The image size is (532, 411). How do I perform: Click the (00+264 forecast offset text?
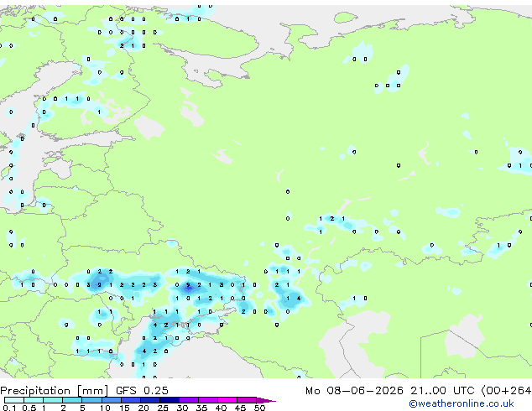point(506,391)
